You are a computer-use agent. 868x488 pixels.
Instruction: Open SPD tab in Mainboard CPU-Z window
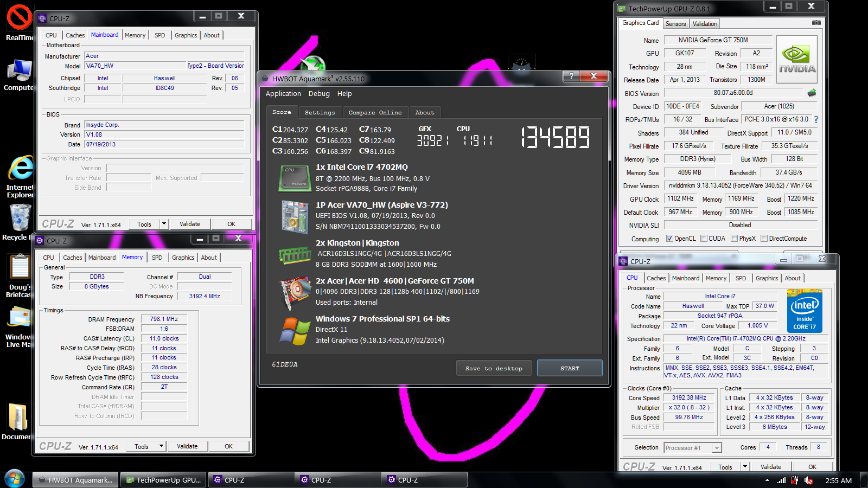159,35
